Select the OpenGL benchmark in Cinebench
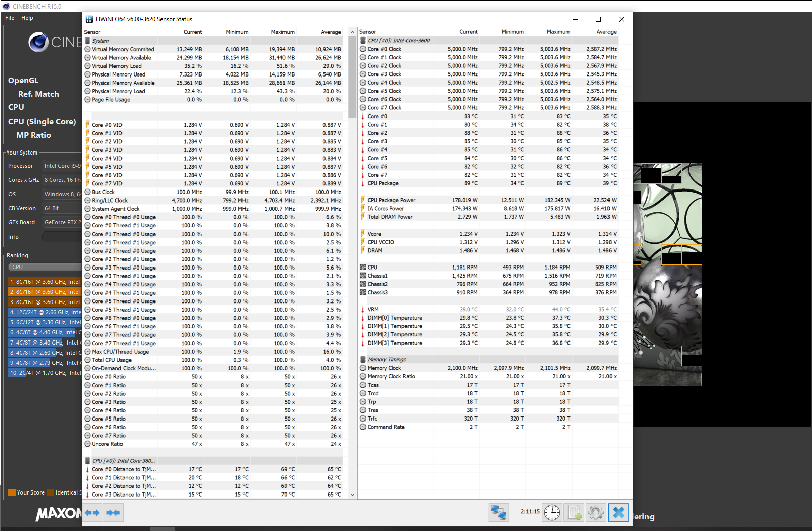The image size is (812, 531). [23, 81]
